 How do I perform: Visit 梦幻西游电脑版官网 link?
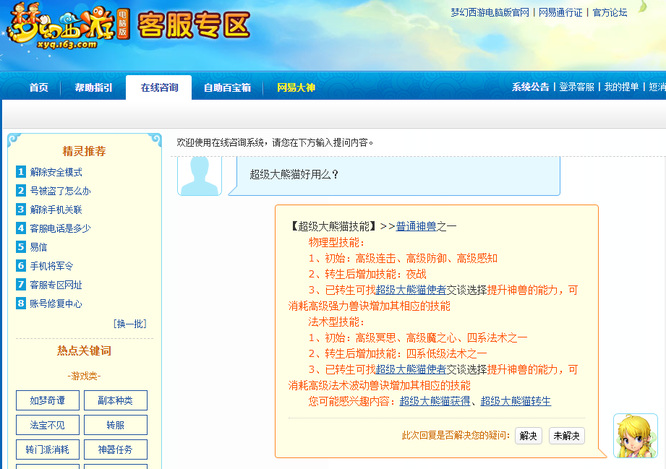tap(490, 13)
